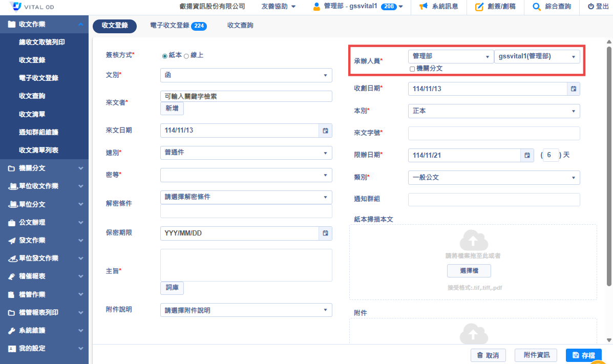Screen dimensions: 613x364
Task: Select the 線上 radio button
Action: click(186, 55)
